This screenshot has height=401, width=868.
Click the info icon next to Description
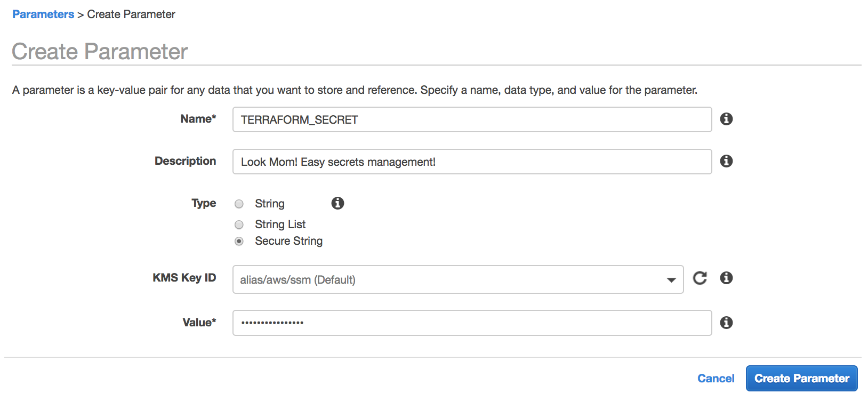click(x=726, y=161)
